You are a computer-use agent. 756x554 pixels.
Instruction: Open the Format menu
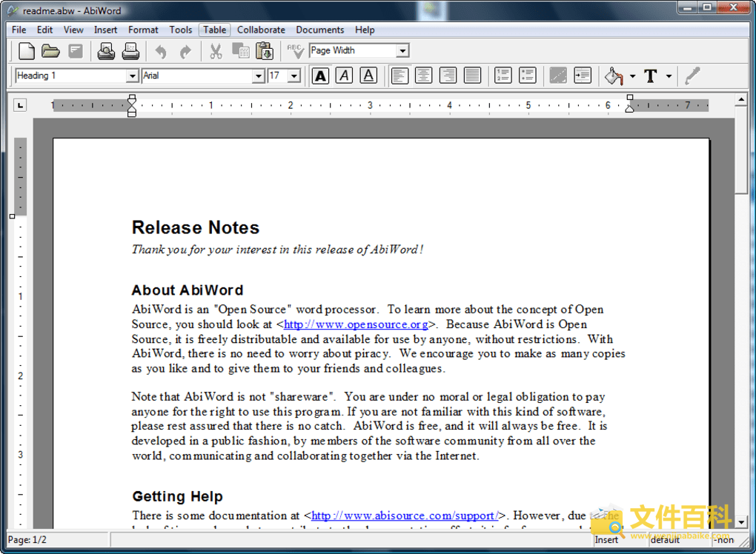pyautogui.click(x=143, y=30)
